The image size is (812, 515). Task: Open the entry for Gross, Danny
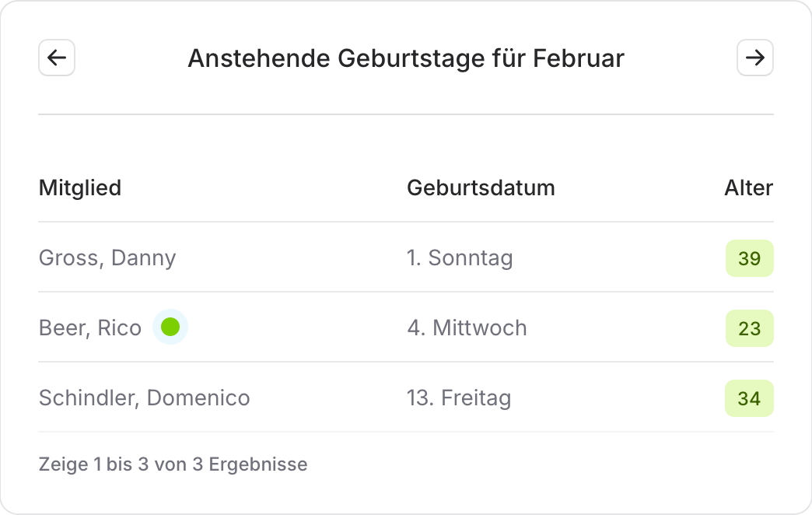coord(107,257)
